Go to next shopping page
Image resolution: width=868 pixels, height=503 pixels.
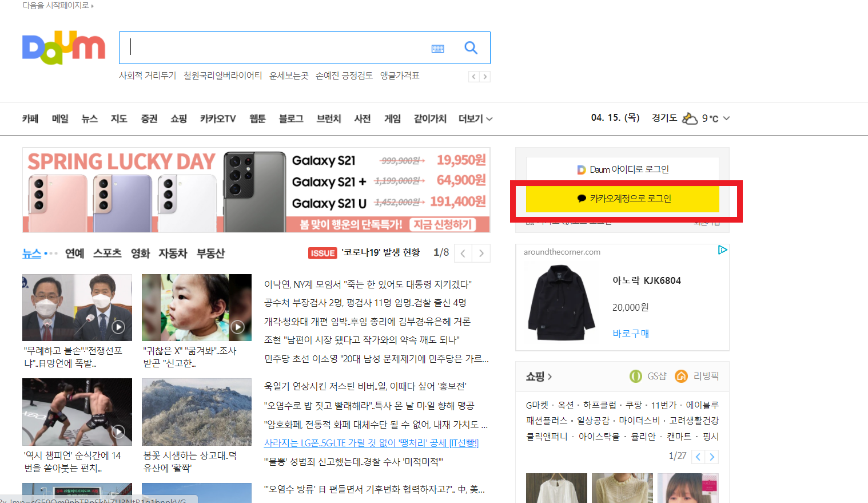(x=712, y=457)
